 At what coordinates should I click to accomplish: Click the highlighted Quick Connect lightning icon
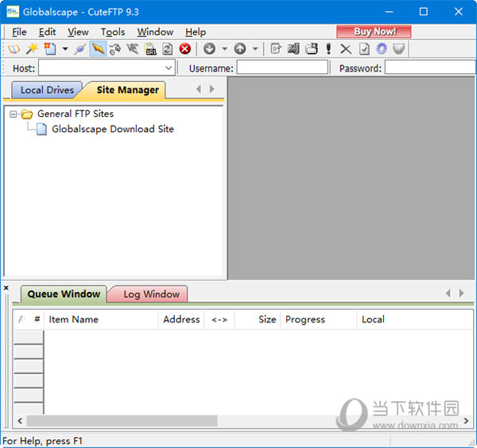point(98,49)
